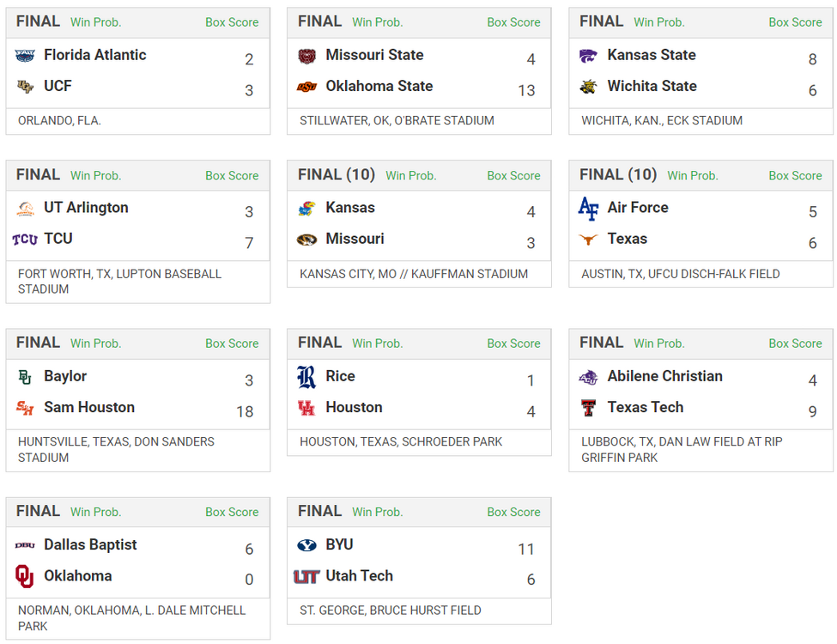Click the Sam Houston team name

tap(89, 407)
